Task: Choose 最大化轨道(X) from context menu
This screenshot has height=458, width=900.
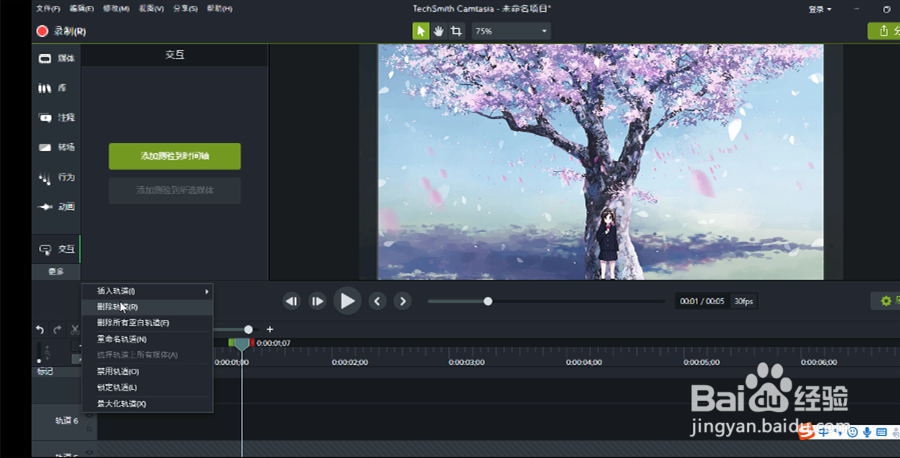Action: click(148, 403)
